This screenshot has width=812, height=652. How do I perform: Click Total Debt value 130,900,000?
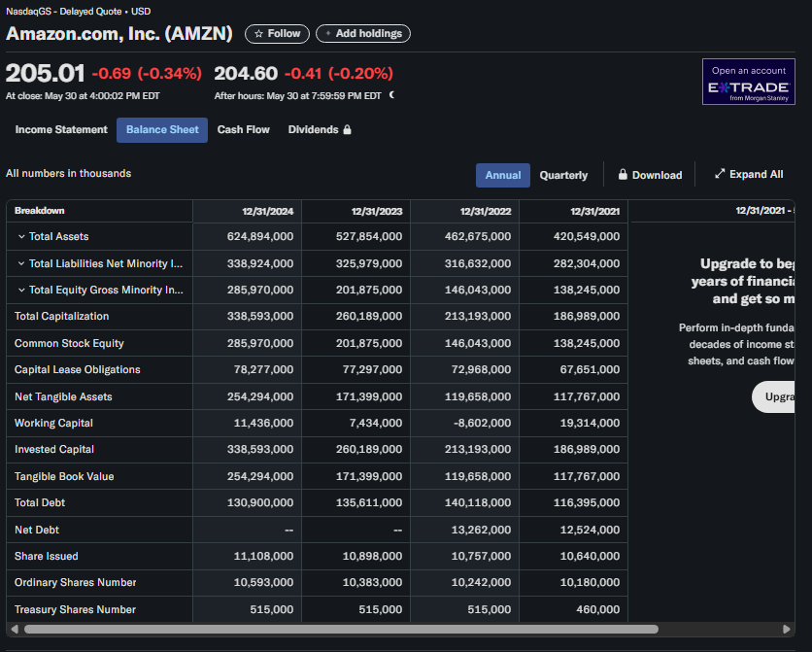260,503
